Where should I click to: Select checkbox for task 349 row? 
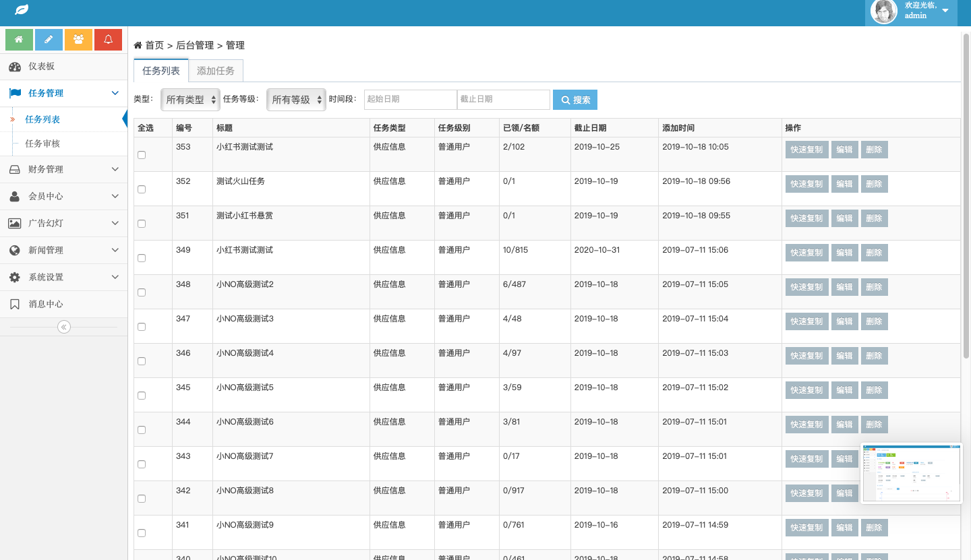tap(142, 258)
